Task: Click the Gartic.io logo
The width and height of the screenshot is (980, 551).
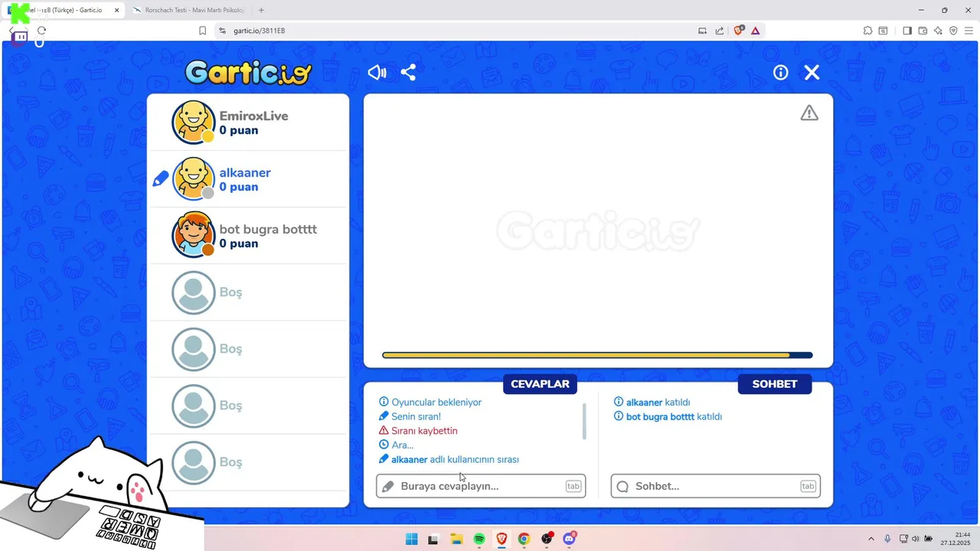Action: [x=249, y=72]
